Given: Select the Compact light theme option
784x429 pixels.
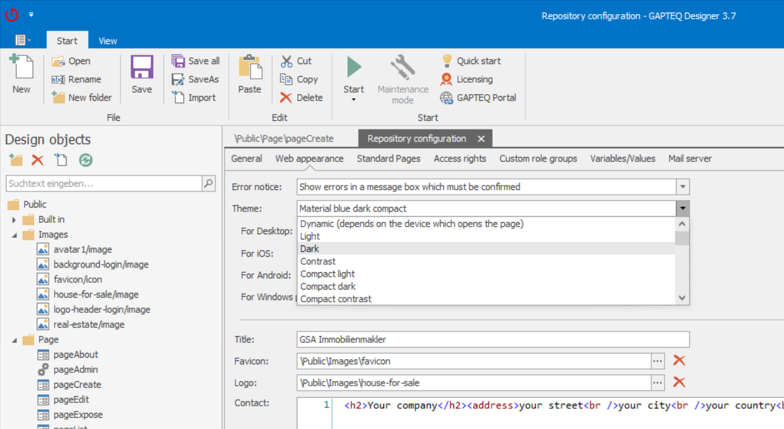Looking at the screenshot, I should coord(327,274).
